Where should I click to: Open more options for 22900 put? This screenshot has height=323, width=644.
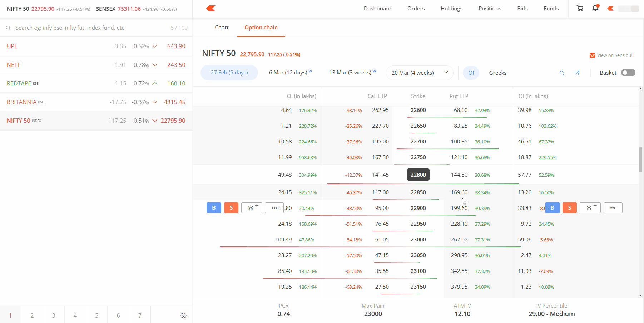pos(613,208)
